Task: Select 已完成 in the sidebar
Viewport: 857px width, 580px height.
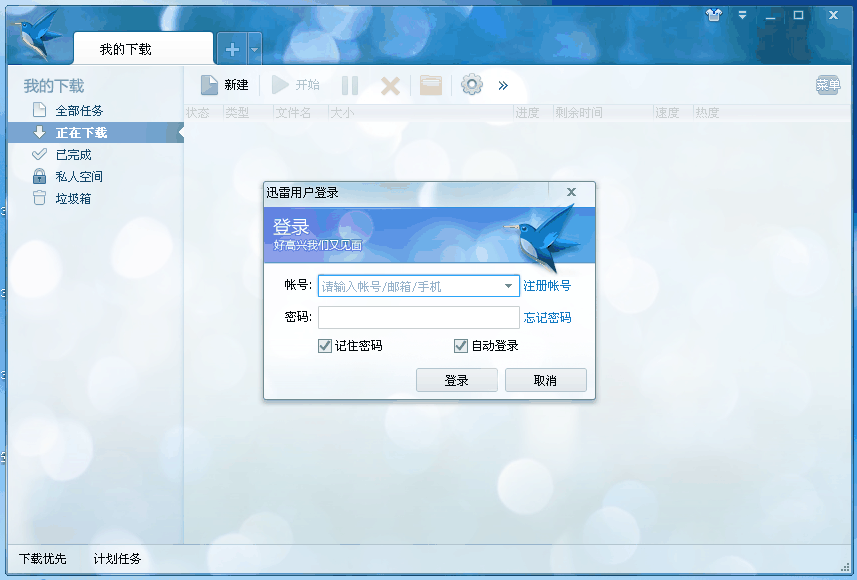Action: 73,155
